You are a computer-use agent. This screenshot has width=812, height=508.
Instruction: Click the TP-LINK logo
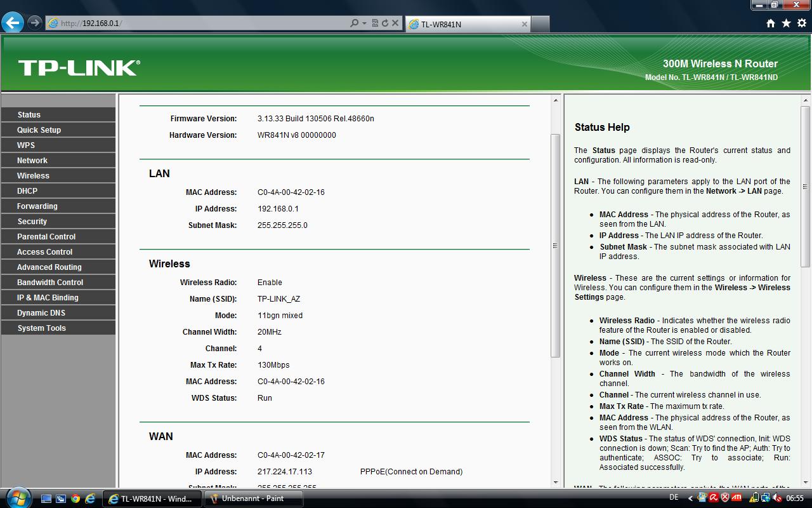point(79,68)
